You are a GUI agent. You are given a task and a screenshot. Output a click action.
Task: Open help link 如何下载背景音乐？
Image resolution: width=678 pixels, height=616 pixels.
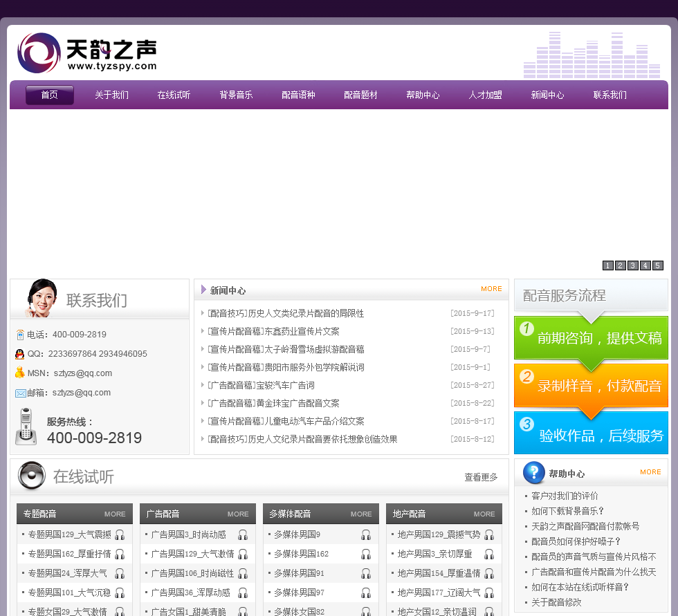point(567,511)
